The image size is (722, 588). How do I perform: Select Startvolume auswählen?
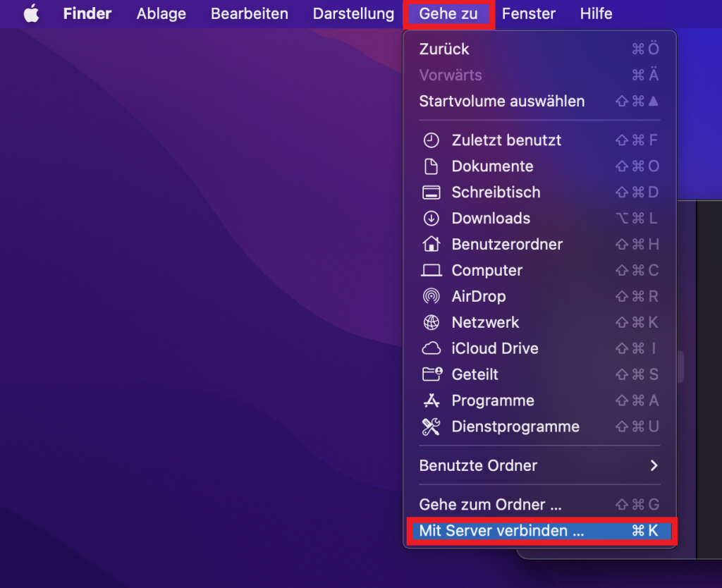point(502,101)
